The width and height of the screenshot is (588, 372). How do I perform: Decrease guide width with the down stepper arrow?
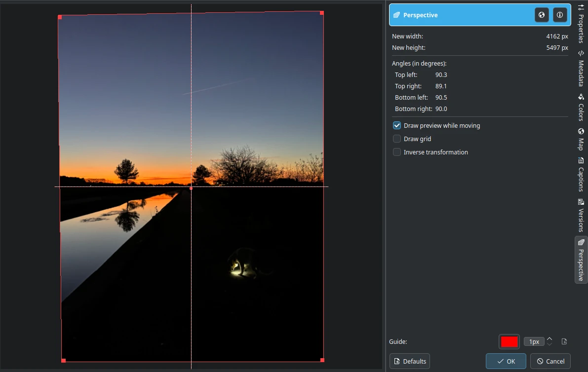[x=549, y=344]
